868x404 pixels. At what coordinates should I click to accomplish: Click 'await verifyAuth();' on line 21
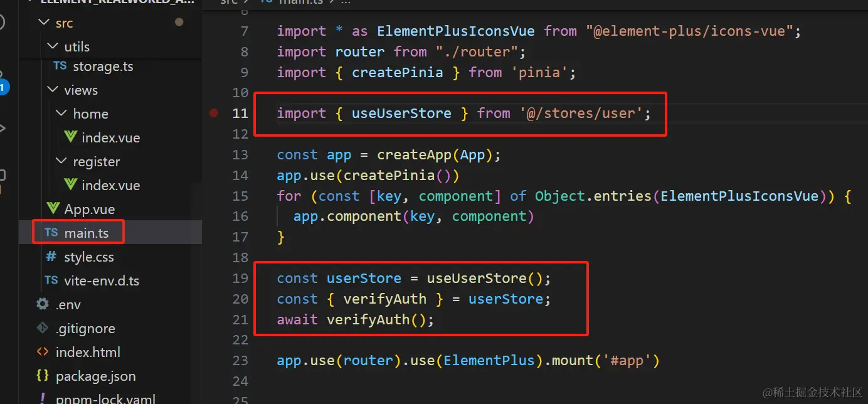356,319
